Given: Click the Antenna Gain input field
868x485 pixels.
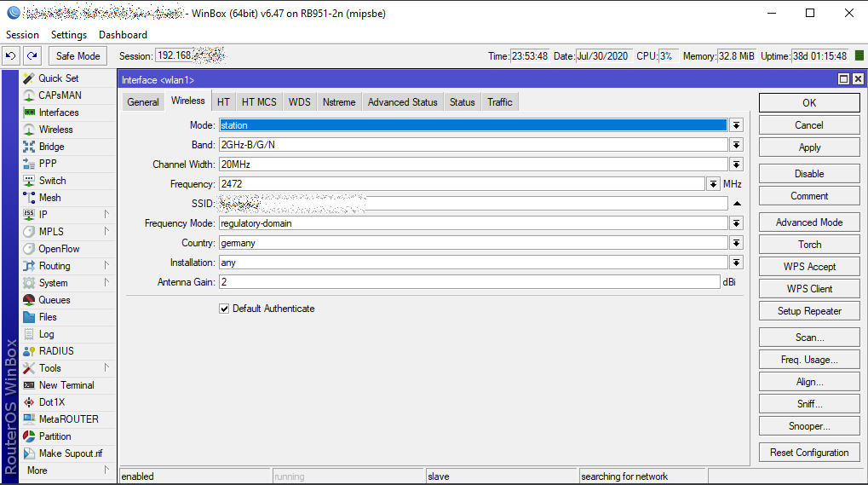Looking at the screenshot, I should [469, 282].
